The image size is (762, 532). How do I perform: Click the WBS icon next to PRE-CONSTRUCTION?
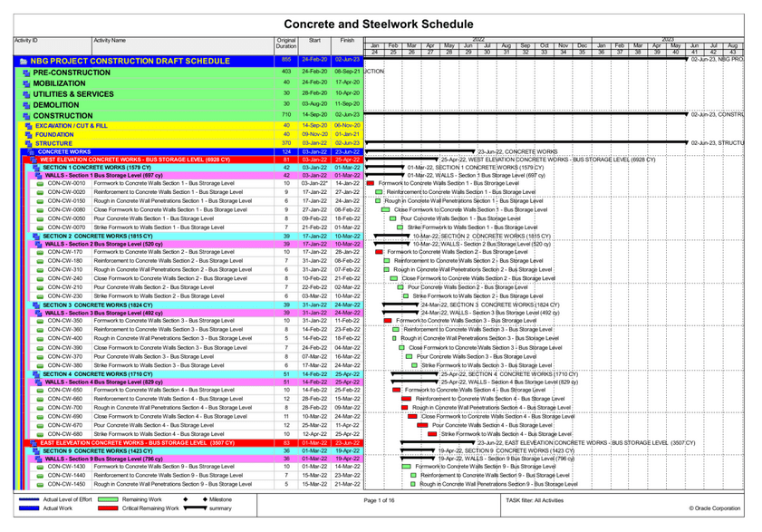coord(26,73)
